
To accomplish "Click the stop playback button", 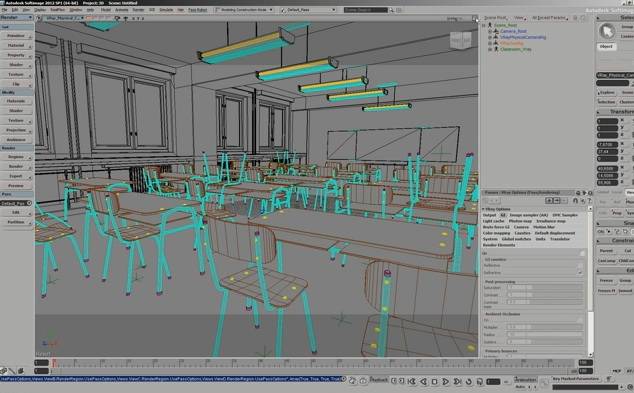I will [x=434, y=381].
